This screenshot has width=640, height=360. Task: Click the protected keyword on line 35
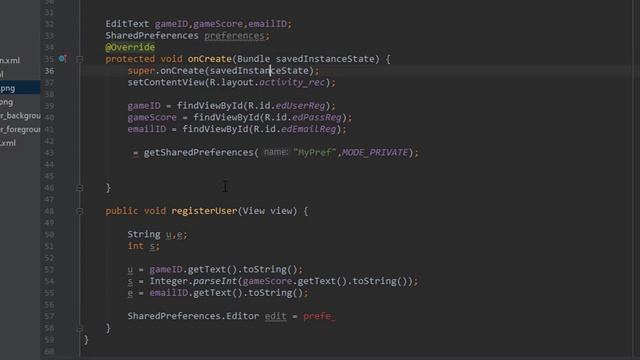click(x=130, y=59)
